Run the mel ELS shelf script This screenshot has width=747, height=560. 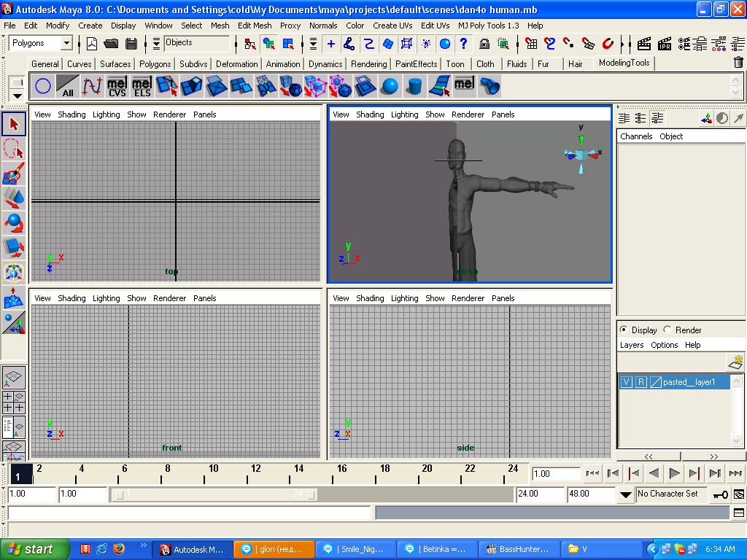[142, 86]
